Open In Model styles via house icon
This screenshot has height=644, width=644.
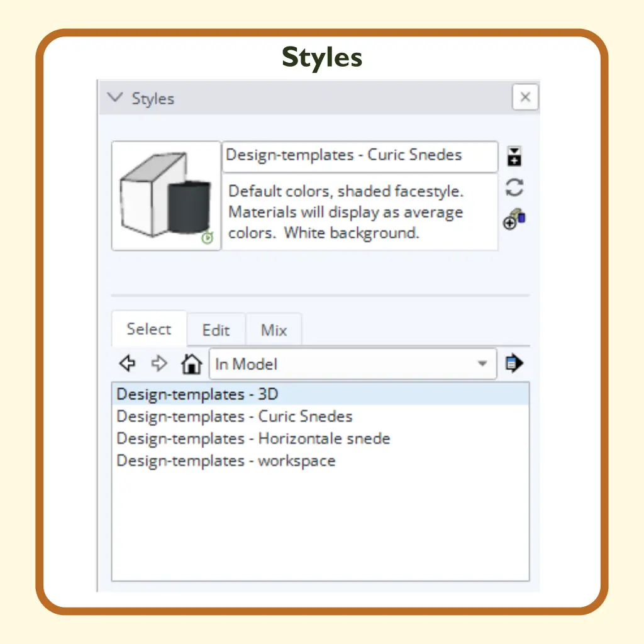[191, 364]
